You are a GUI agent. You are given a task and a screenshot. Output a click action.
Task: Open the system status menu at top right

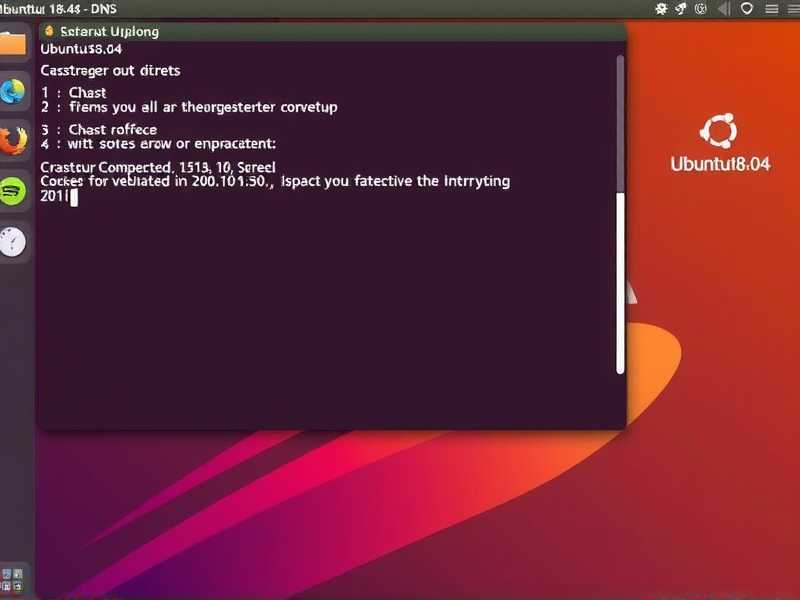pos(770,9)
